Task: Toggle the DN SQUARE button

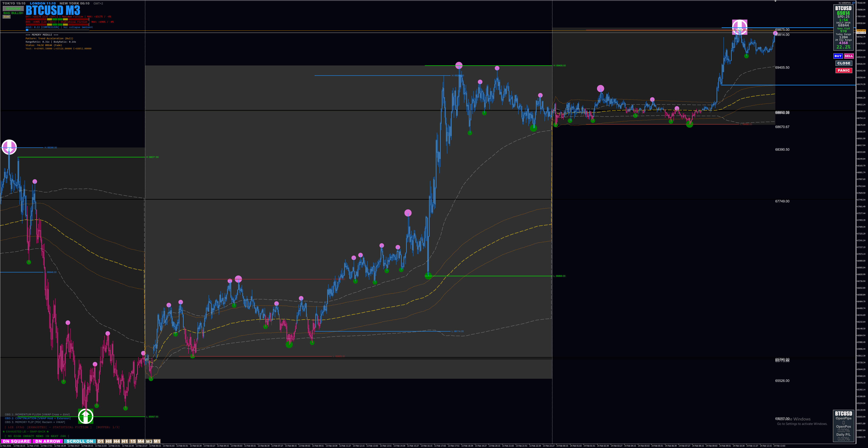Action: 16,441
